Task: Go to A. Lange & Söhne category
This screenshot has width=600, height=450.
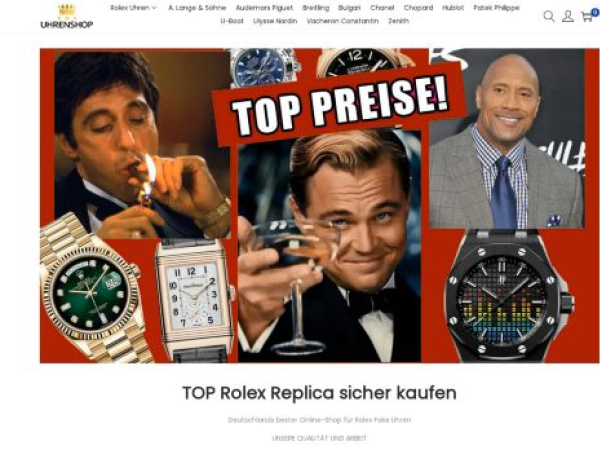Action: pos(197,8)
